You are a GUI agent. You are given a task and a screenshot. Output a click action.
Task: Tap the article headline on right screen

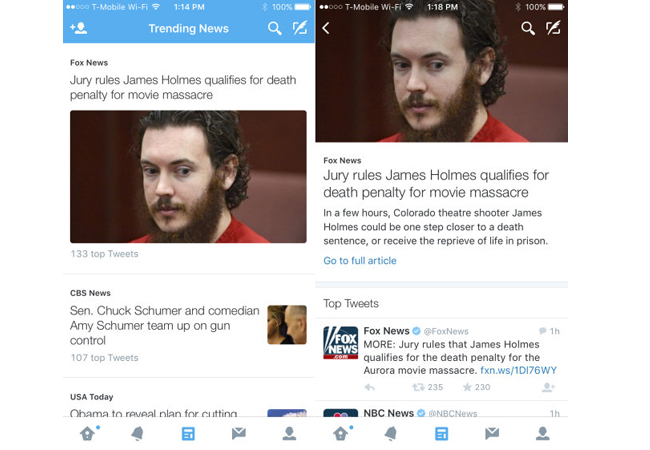[x=436, y=184]
